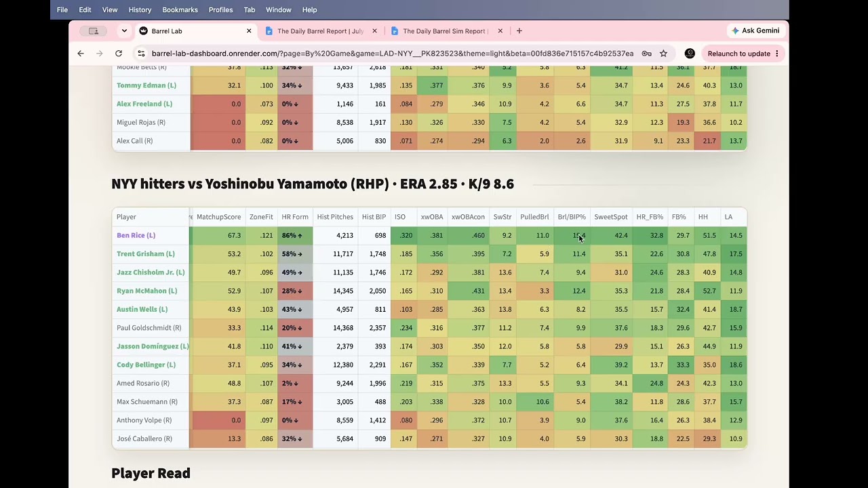Sort NYY table by MatchupScore column
Screen dimensions: 868x488
(x=218, y=217)
